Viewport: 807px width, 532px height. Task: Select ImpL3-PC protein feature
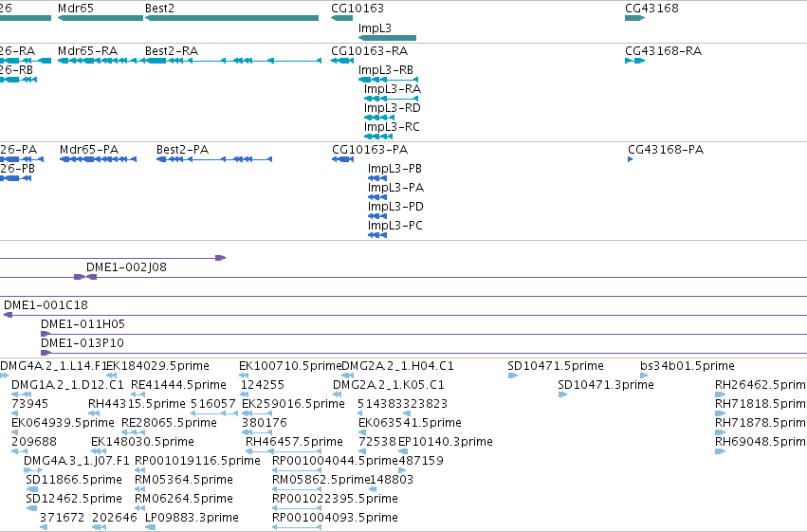pos(377,235)
